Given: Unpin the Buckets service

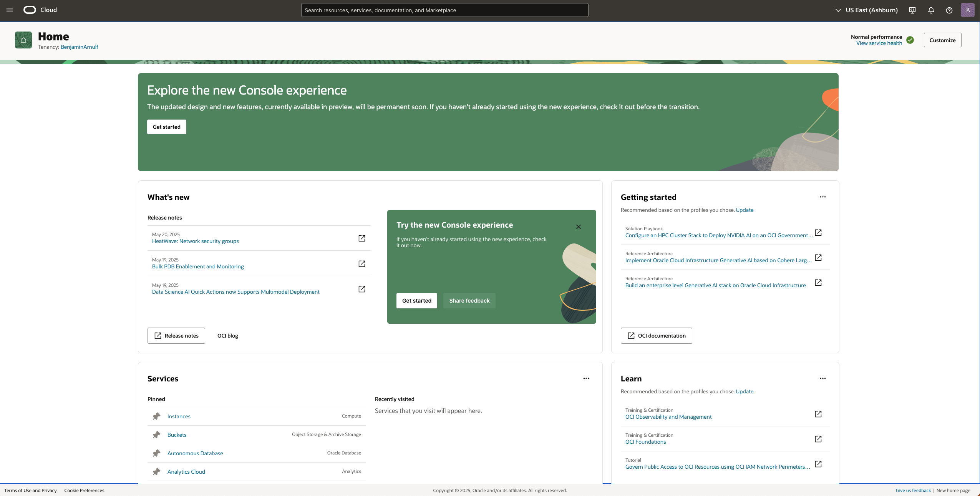Looking at the screenshot, I should 156,435.
